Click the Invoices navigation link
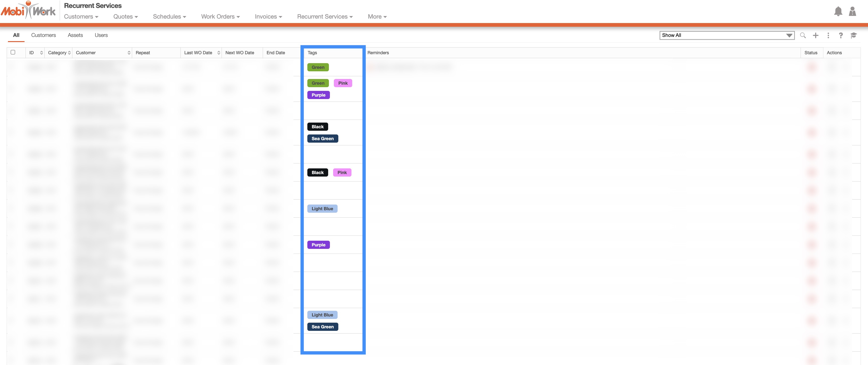This screenshot has height=365, width=868. [x=268, y=17]
